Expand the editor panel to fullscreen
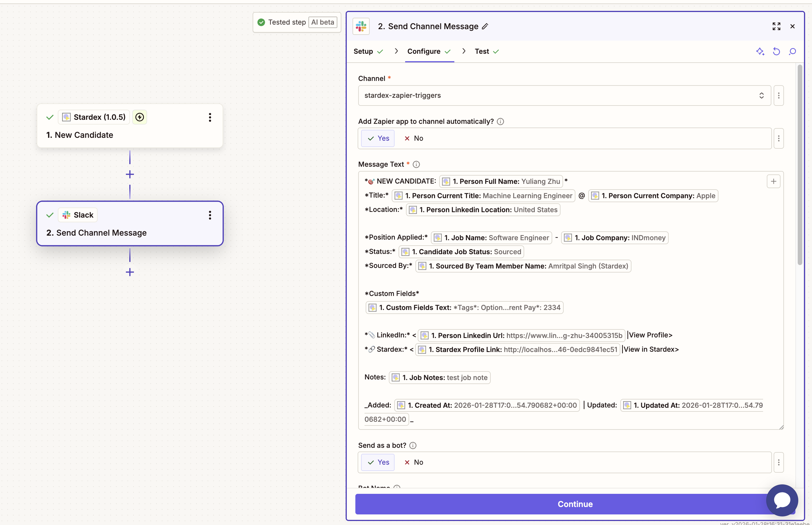The height and width of the screenshot is (525, 812). click(776, 26)
